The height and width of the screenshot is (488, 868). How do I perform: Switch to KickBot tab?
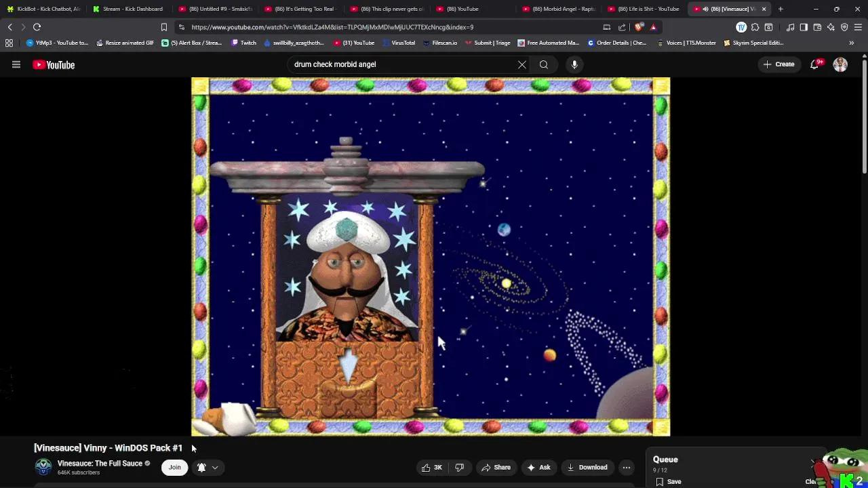coord(44,9)
